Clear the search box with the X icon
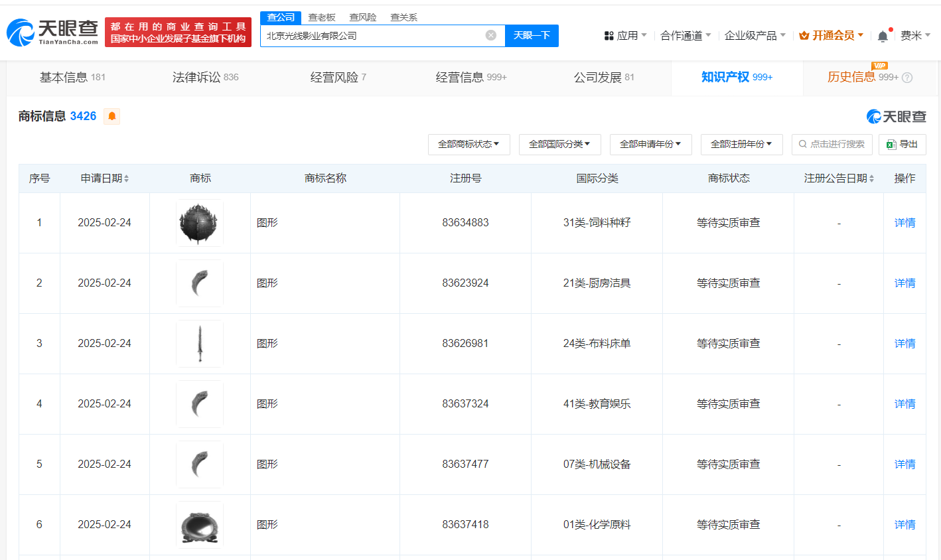Viewport: 941px width, 560px height. click(x=491, y=35)
